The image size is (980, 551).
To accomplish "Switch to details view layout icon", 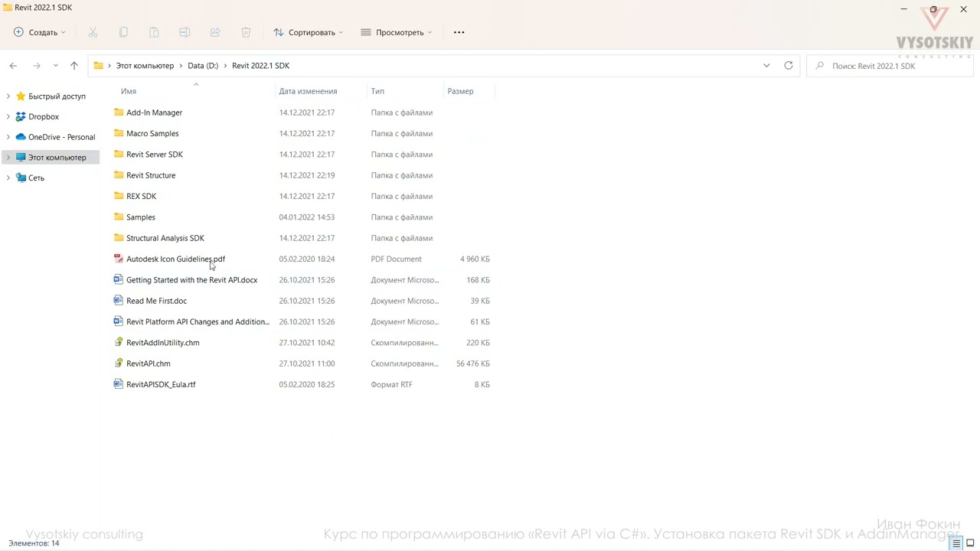I will (956, 543).
